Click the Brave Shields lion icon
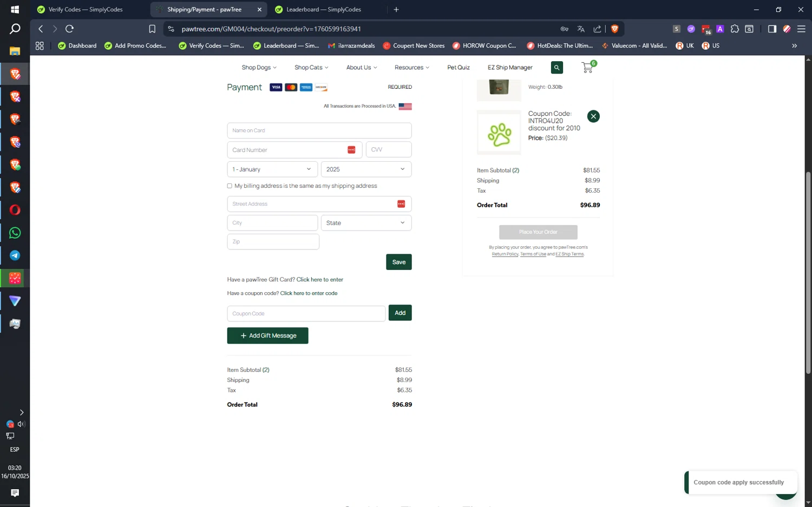Image resolution: width=812 pixels, height=507 pixels. pyautogui.click(x=614, y=29)
